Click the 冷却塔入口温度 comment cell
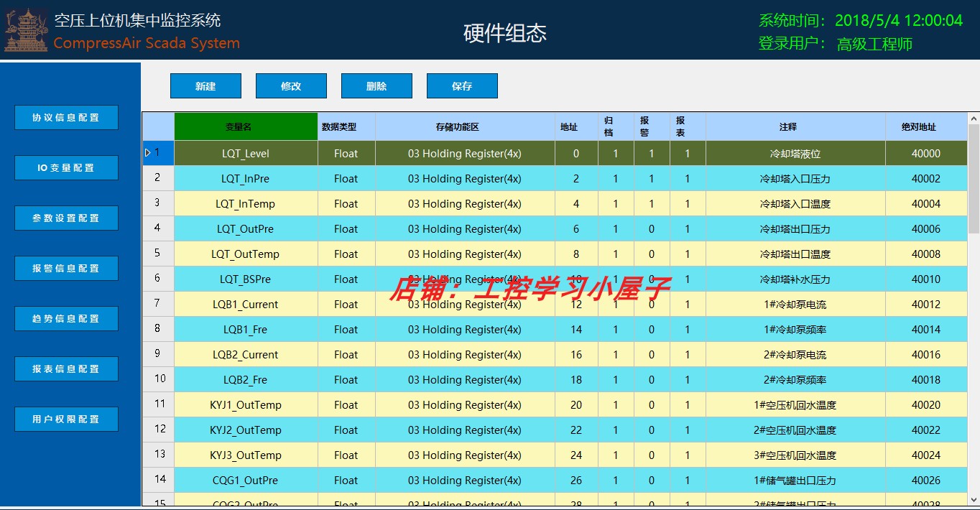980x510 pixels. [795, 203]
